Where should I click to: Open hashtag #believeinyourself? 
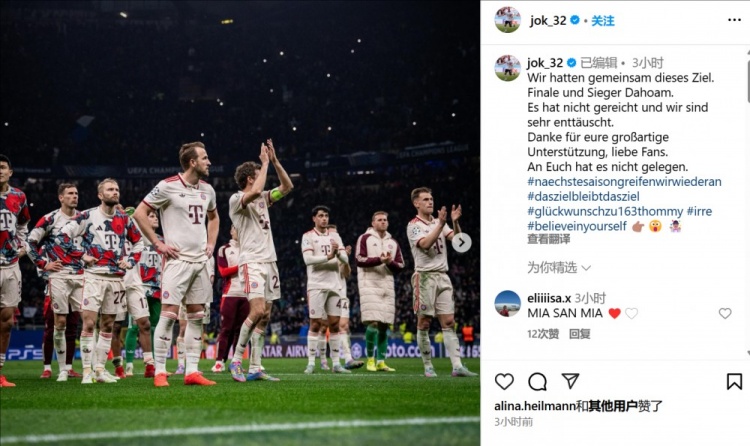click(577, 226)
